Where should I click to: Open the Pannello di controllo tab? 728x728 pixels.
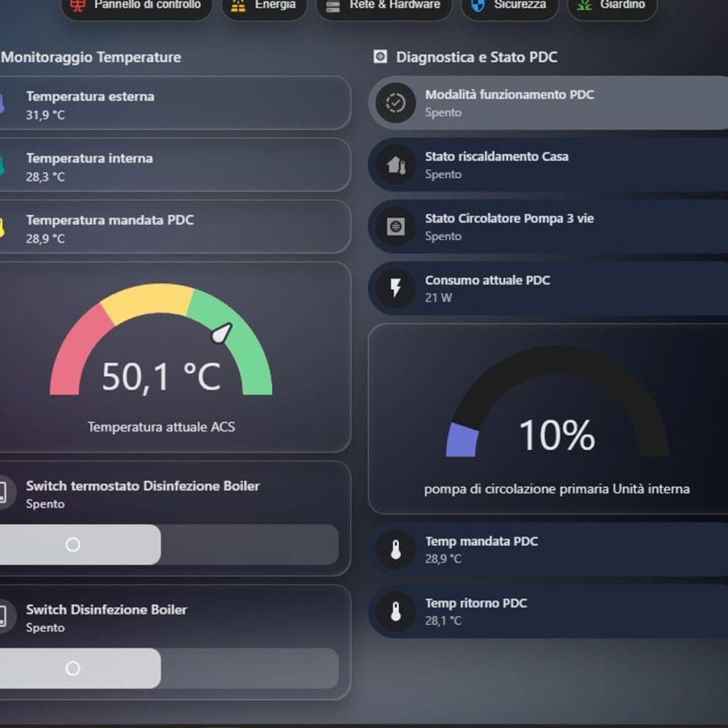(136, 6)
